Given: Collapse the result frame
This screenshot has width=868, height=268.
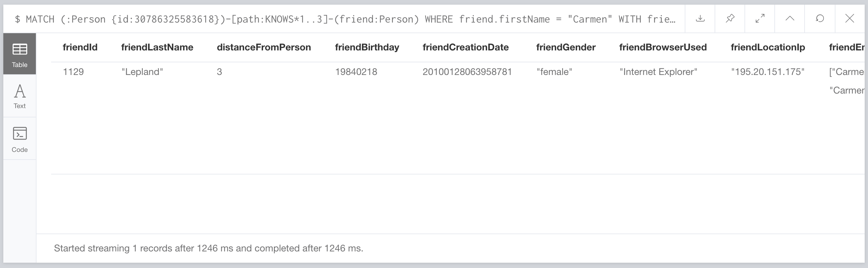Looking at the screenshot, I should [x=790, y=19].
